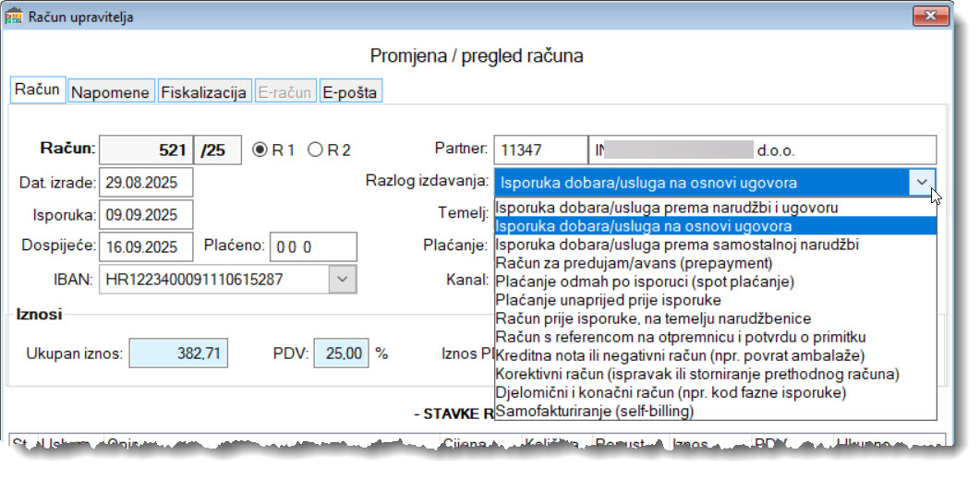
Task: Click the Dospijeće date field
Action: [146, 246]
